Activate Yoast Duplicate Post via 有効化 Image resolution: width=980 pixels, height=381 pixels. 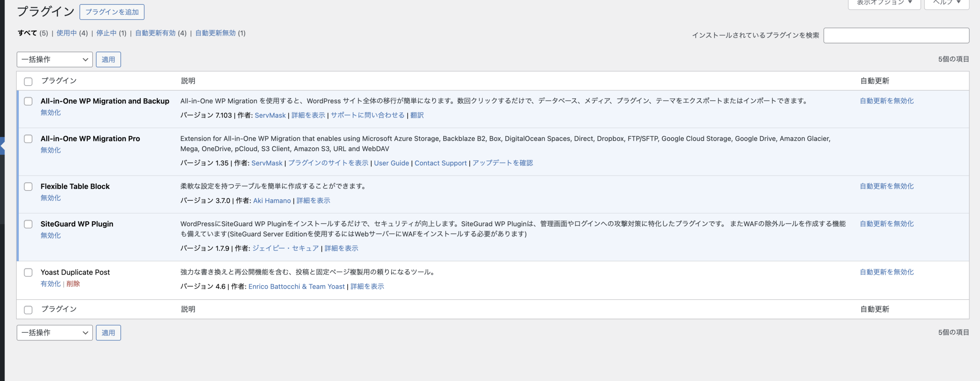pos(51,284)
